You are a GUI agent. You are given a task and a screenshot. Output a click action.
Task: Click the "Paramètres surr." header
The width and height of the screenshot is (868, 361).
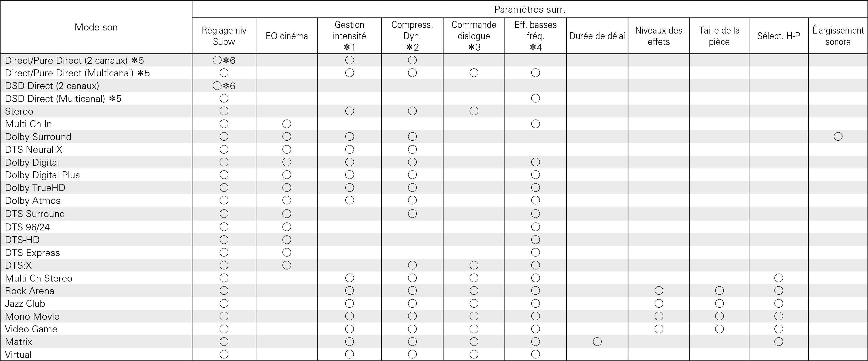point(530,10)
